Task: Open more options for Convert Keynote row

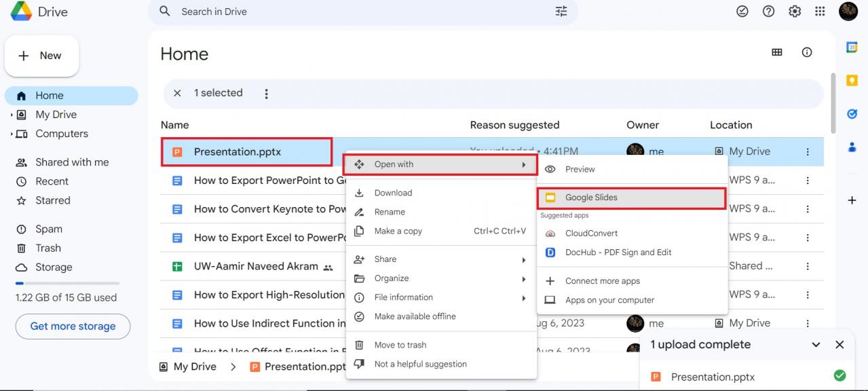Action: (x=808, y=209)
